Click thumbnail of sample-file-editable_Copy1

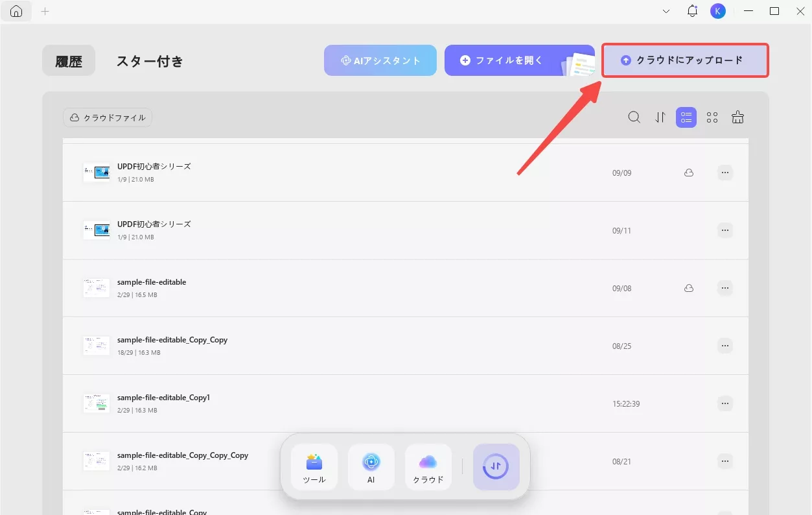[97, 403]
